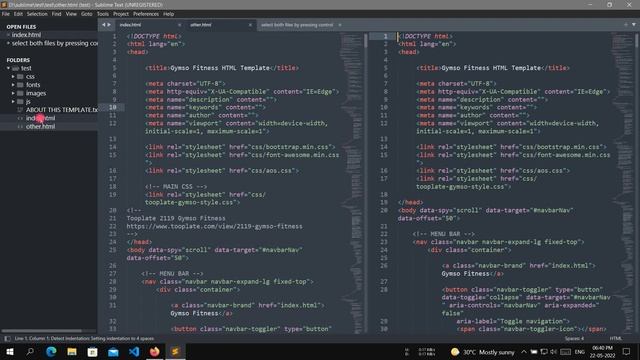Image resolution: width=640 pixels, height=360 pixels.
Task: Open the Help menu
Action: [x=169, y=14]
